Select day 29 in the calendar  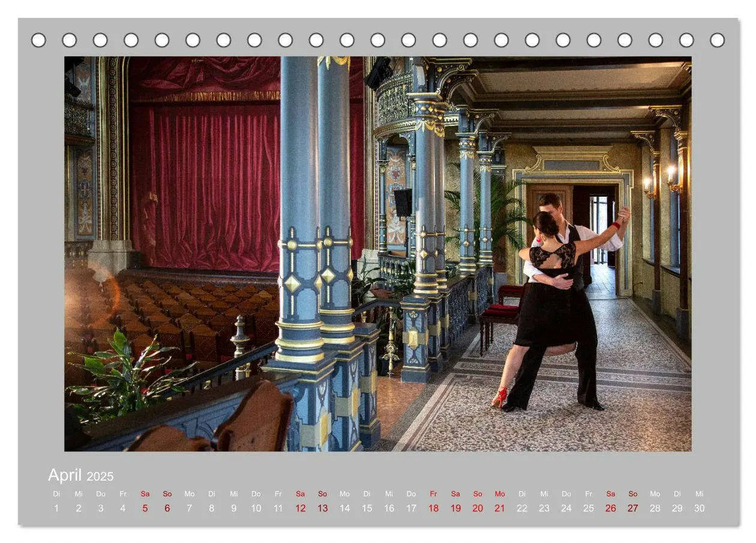(677, 508)
